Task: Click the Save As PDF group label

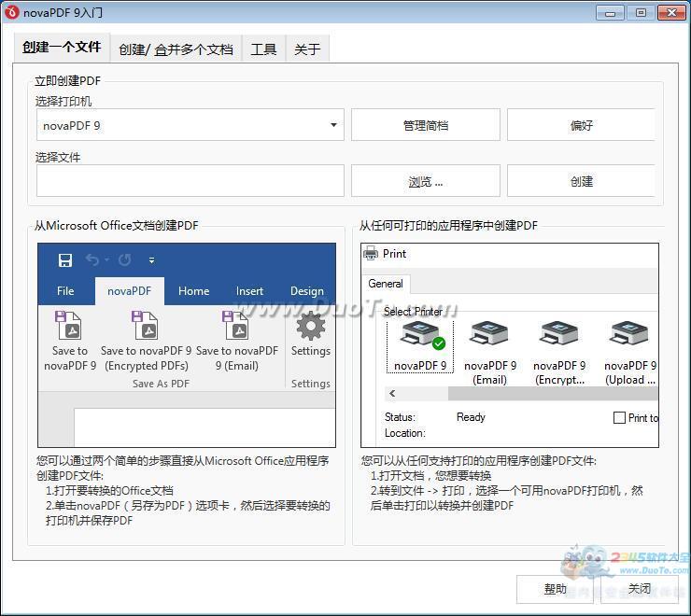Action: tap(161, 384)
